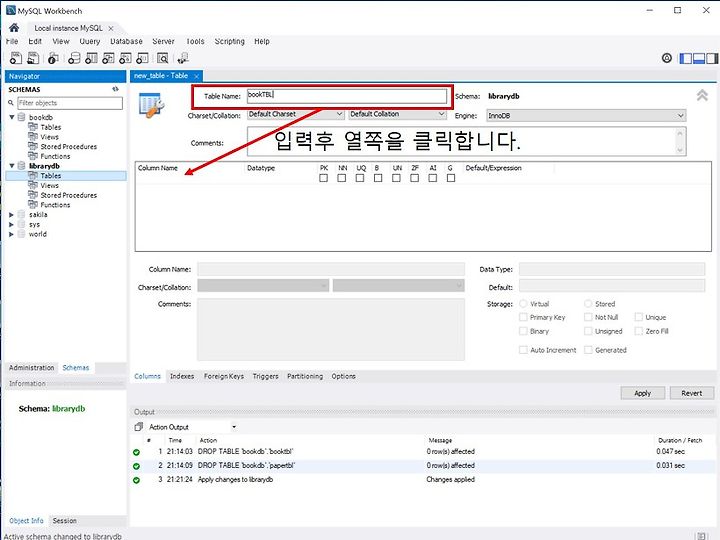Search table data toolbar icon
The width and height of the screenshot is (720, 540).
163,58
